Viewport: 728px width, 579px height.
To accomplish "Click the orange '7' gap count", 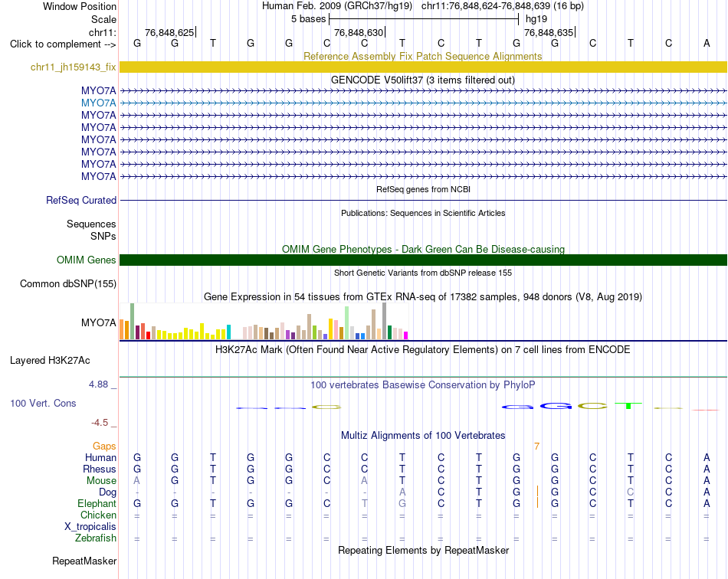I will (x=536, y=446).
